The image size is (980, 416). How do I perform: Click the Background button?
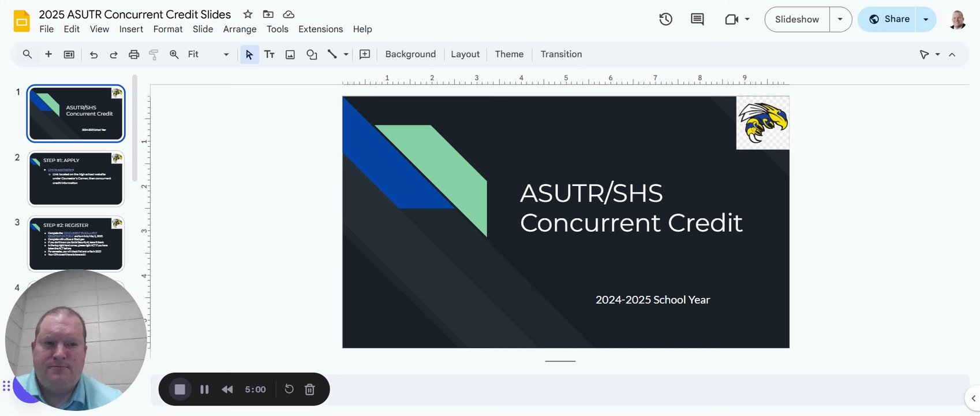tap(410, 54)
